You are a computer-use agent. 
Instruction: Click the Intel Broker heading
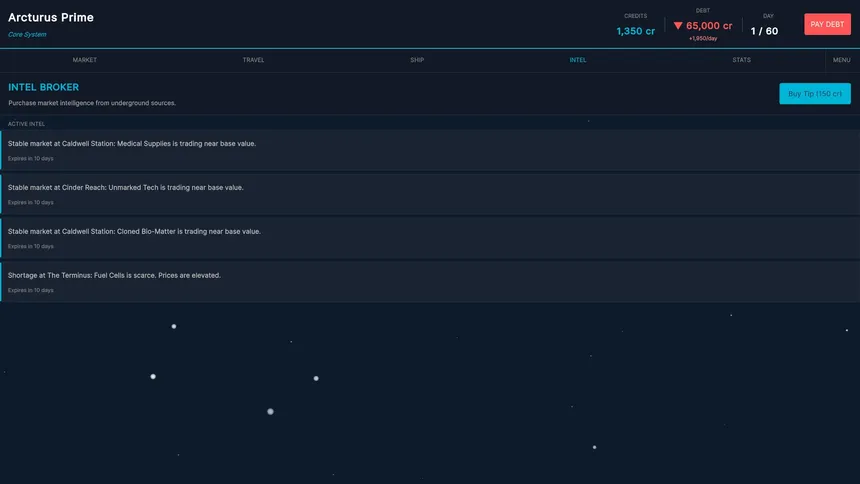pyautogui.click(x=43, y=87)
